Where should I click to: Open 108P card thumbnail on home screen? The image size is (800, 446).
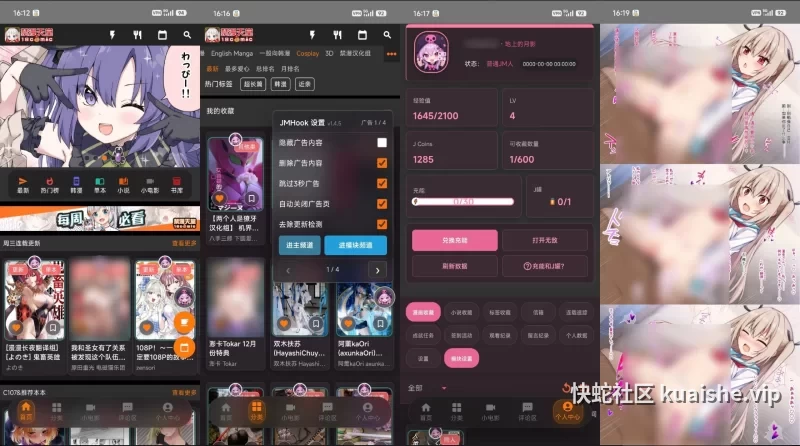[x=165, y=300]
